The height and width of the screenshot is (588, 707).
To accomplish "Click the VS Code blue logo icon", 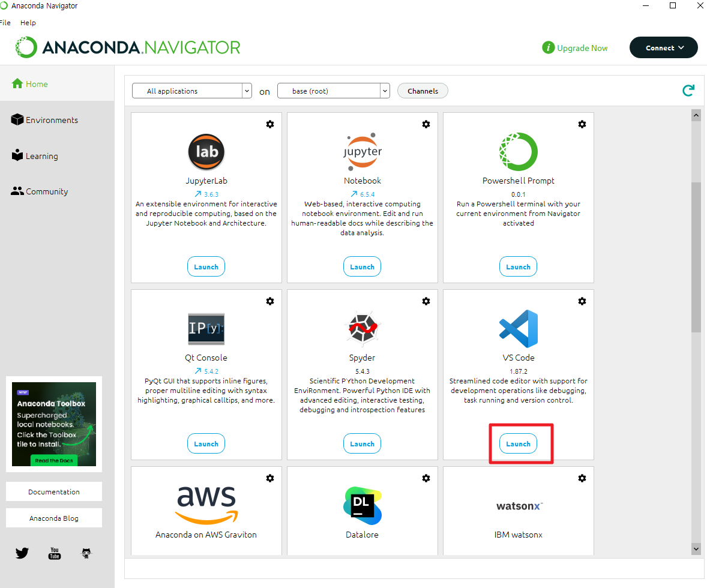I will (x=519, y=329).
